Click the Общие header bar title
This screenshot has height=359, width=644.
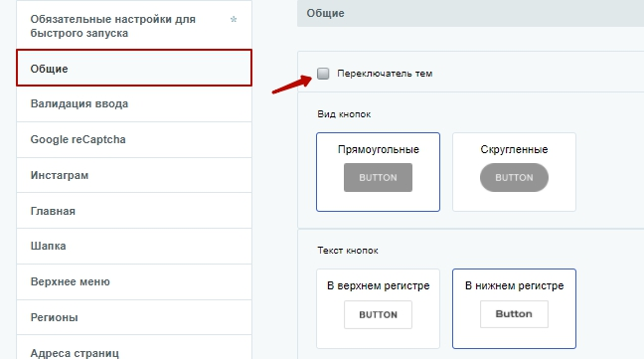click(325, 13)
